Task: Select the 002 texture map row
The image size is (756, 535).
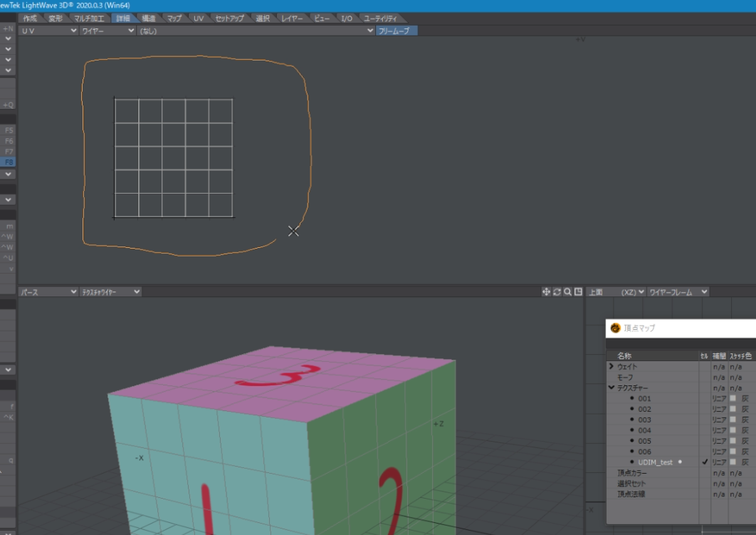Action: tap(644, 409)
